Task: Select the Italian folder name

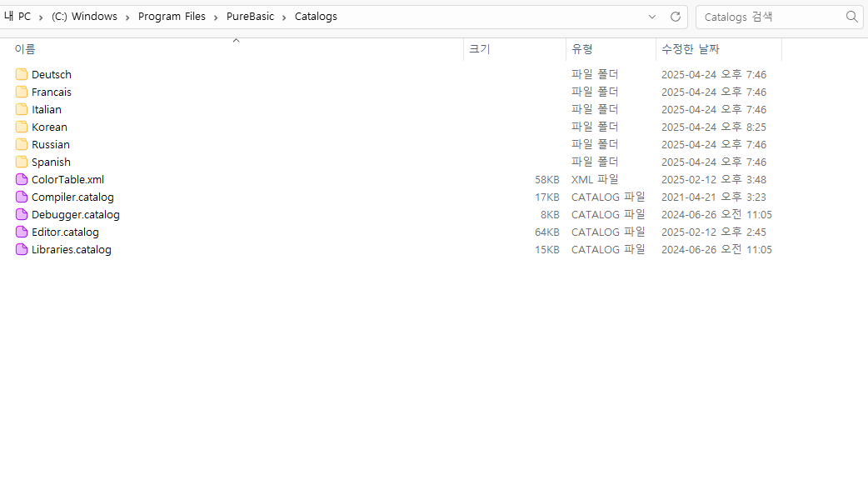Action: [47, 110]
